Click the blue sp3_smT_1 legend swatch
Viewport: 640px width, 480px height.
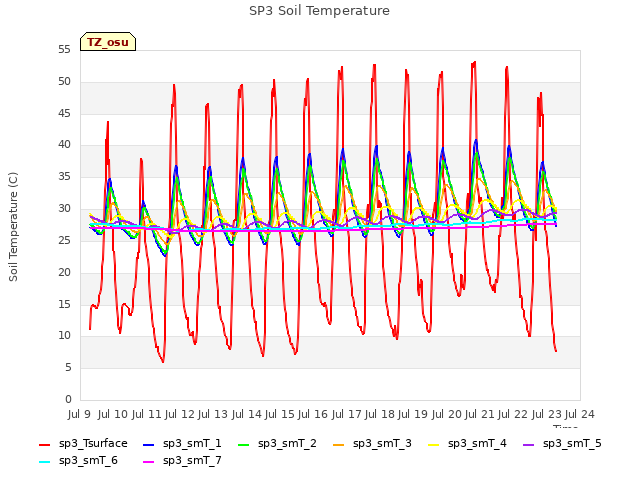coord(148,445)
